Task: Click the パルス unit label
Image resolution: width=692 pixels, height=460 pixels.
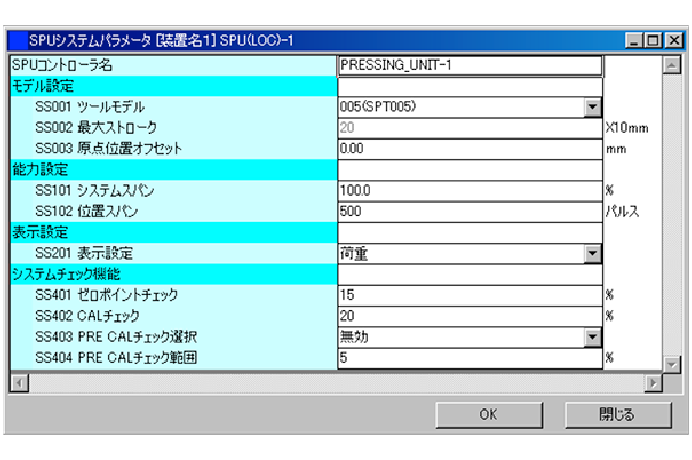Action: (622, 211)
